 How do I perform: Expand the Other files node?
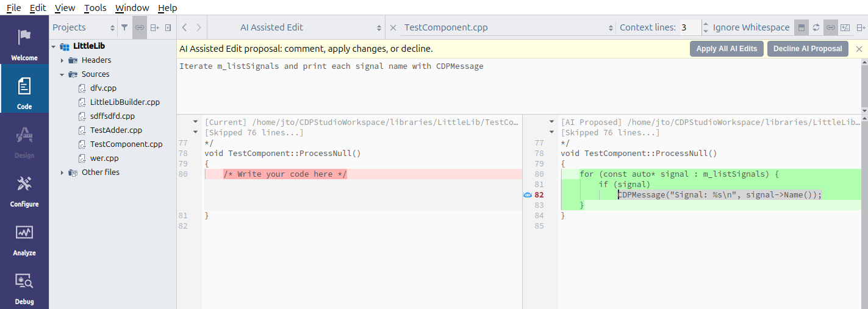point(62,172)
